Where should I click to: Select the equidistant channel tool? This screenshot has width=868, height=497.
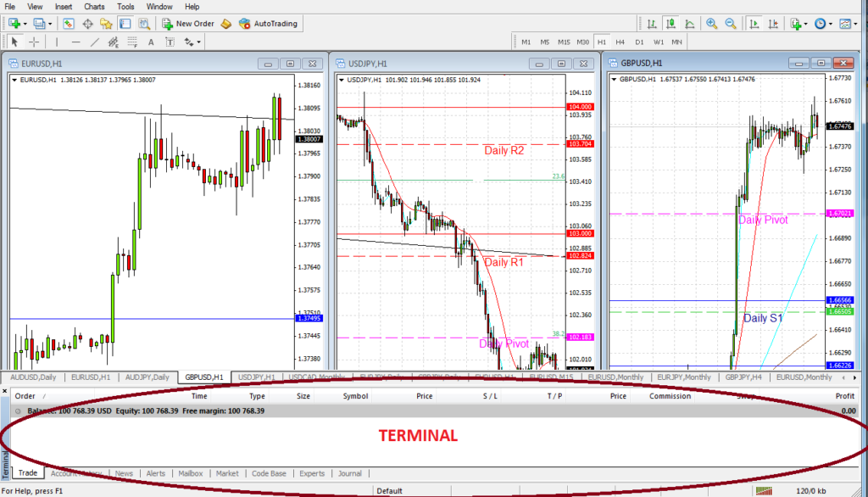(x=114, y=42)
